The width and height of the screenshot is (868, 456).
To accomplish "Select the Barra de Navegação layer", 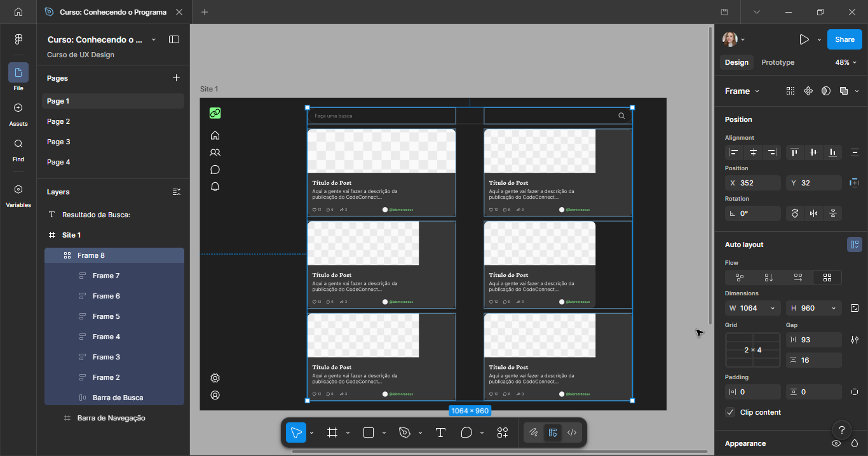I will [x=114, y=418].
